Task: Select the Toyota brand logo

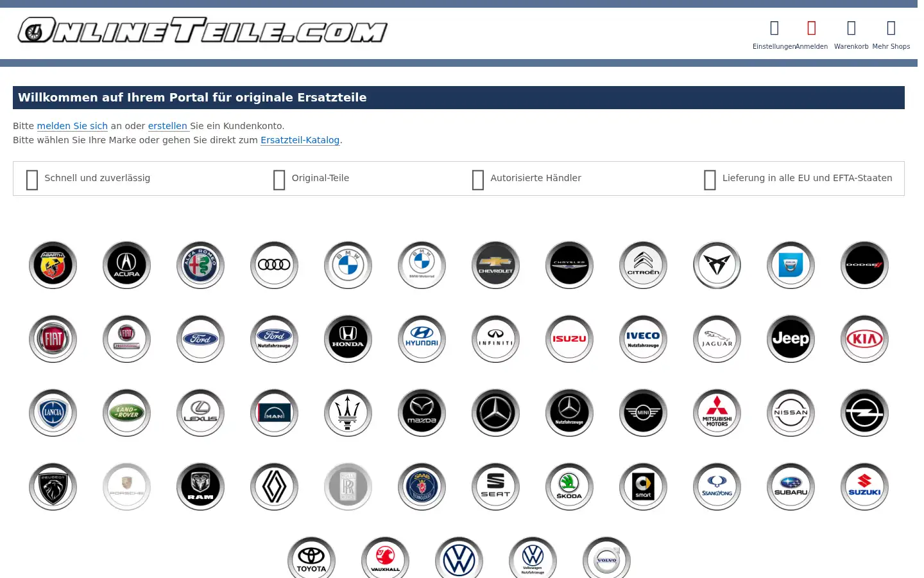Action: (x=311, y=557)
